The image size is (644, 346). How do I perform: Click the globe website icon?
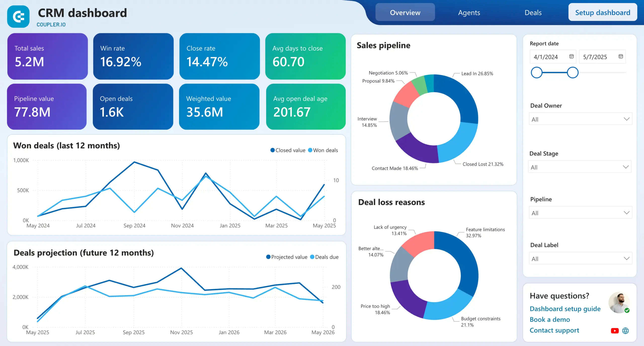625,331
